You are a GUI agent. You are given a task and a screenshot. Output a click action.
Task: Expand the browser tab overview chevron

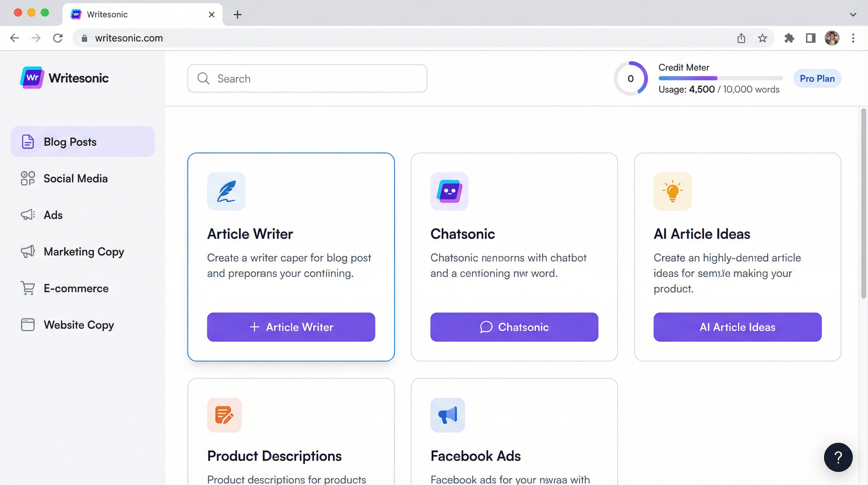click(x=853, y=15)
